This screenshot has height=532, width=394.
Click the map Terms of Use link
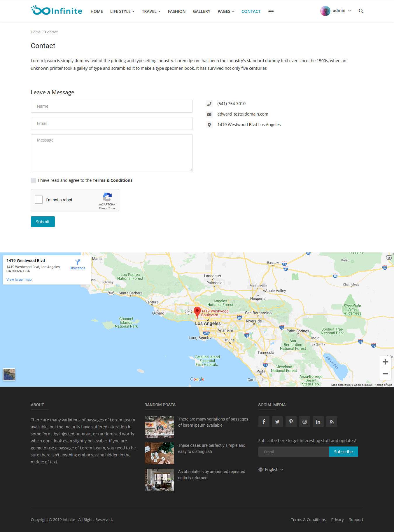pos(384,385)
